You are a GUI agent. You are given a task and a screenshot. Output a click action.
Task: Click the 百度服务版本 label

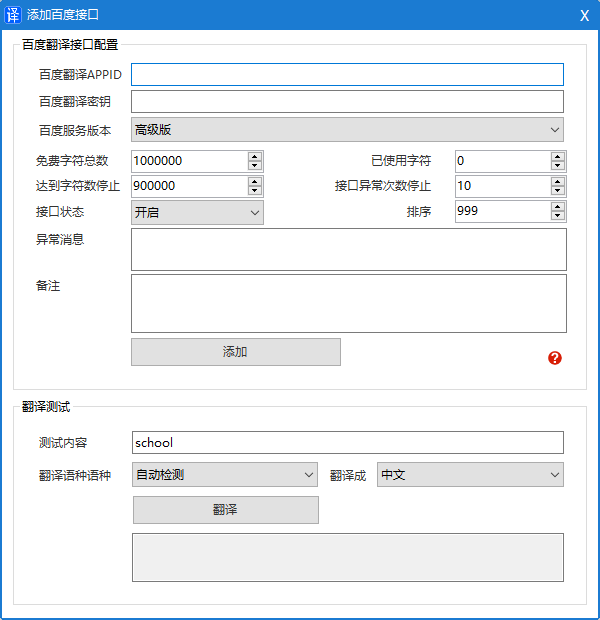[75, 130]
